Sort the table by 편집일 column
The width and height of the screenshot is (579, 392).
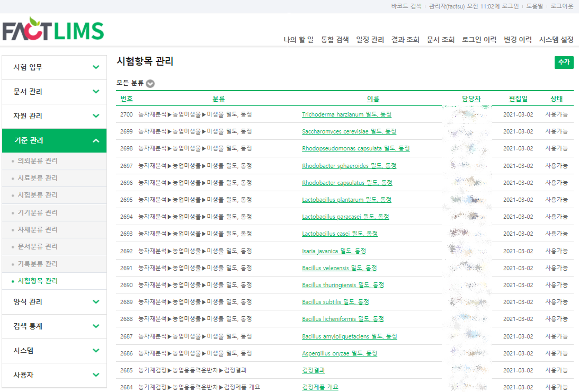pyautogui.click(x=518, y=99)
